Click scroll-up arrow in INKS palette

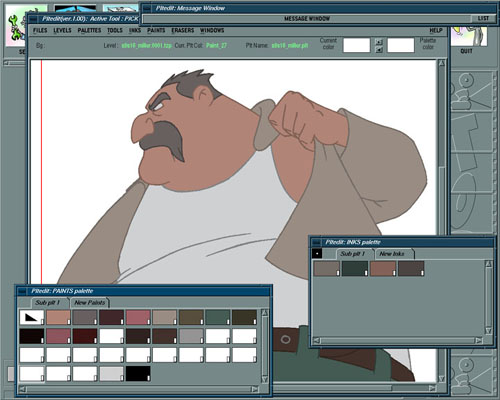488,264
